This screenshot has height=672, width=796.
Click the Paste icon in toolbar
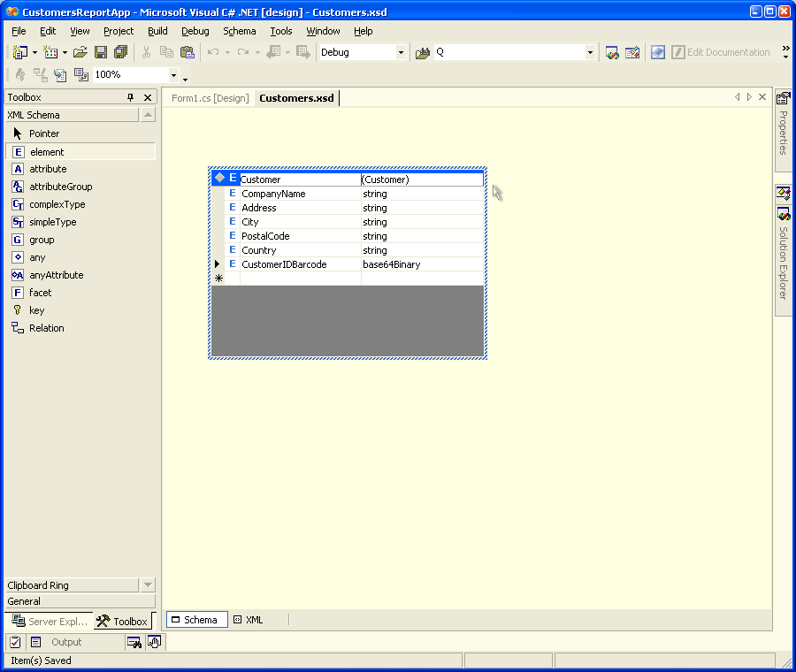click(188, 52)
